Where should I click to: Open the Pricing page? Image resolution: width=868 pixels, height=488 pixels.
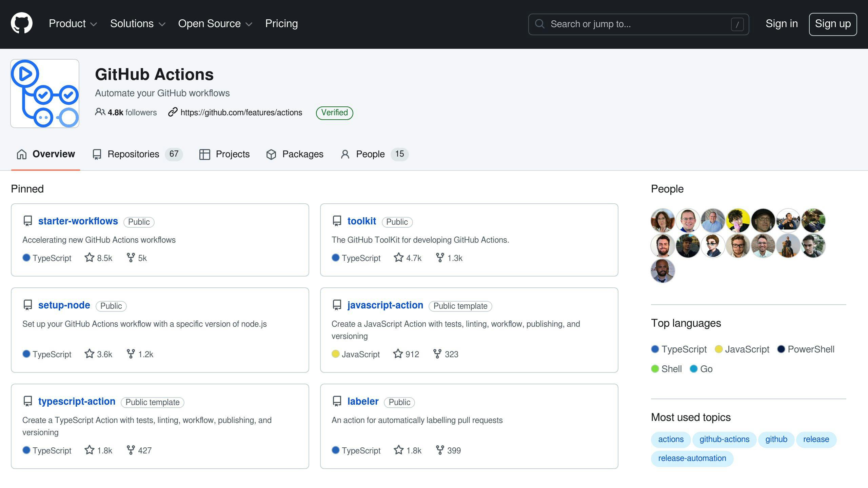281,24
